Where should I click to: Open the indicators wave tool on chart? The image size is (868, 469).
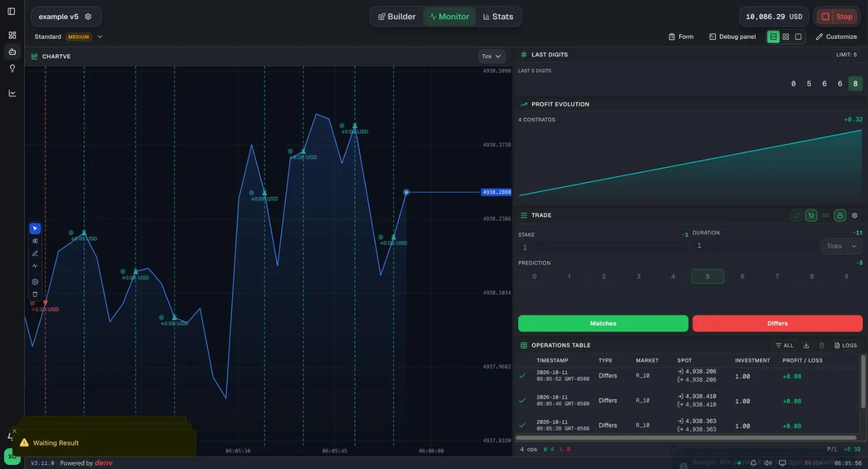click(35, 266)
